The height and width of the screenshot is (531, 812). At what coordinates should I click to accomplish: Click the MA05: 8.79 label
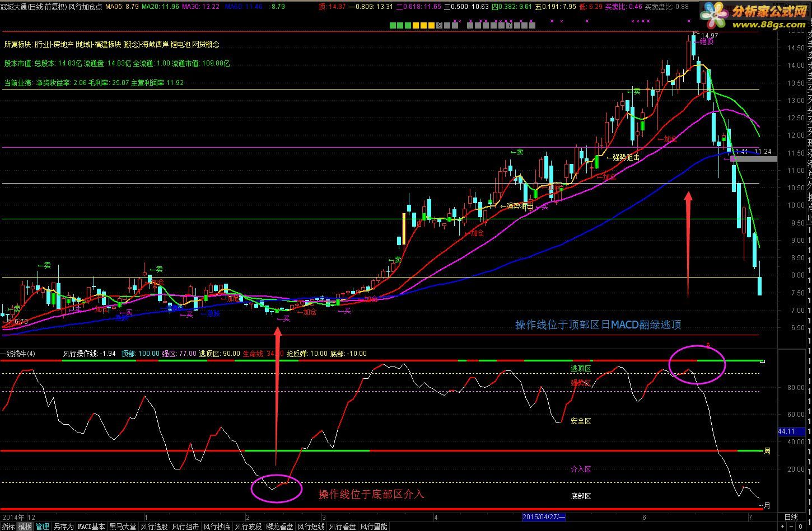[x=123, y=7]
